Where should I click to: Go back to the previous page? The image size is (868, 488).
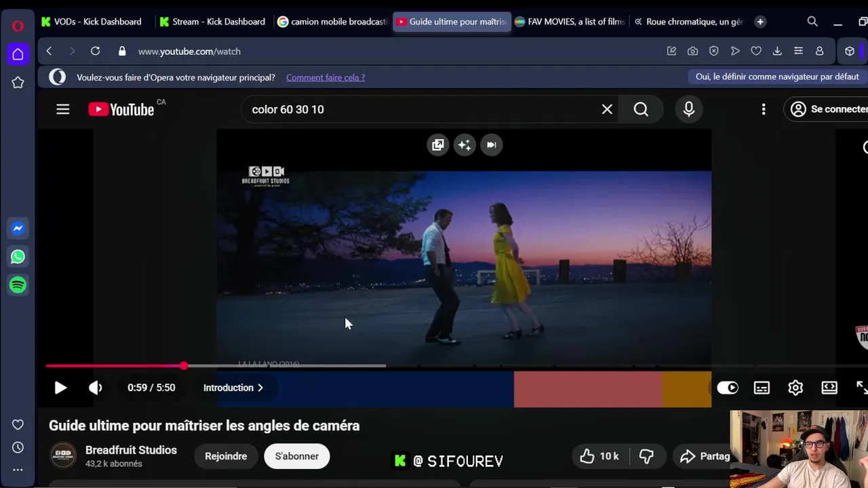coord(49,52)
